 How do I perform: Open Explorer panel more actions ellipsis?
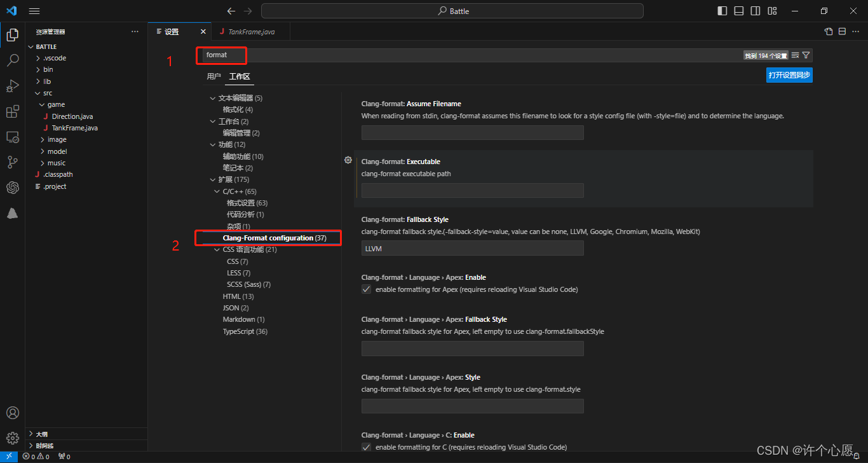(x=135, y=31)
